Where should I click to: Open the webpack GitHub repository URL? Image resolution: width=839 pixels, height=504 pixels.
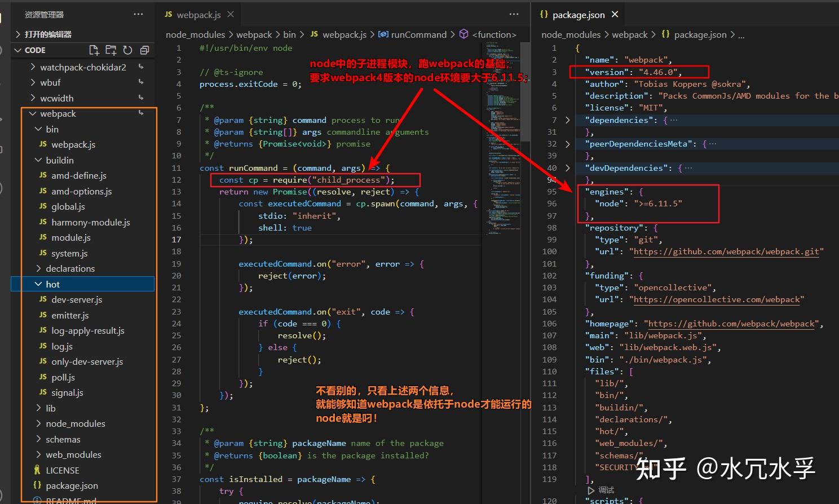(x=727, y=251)
